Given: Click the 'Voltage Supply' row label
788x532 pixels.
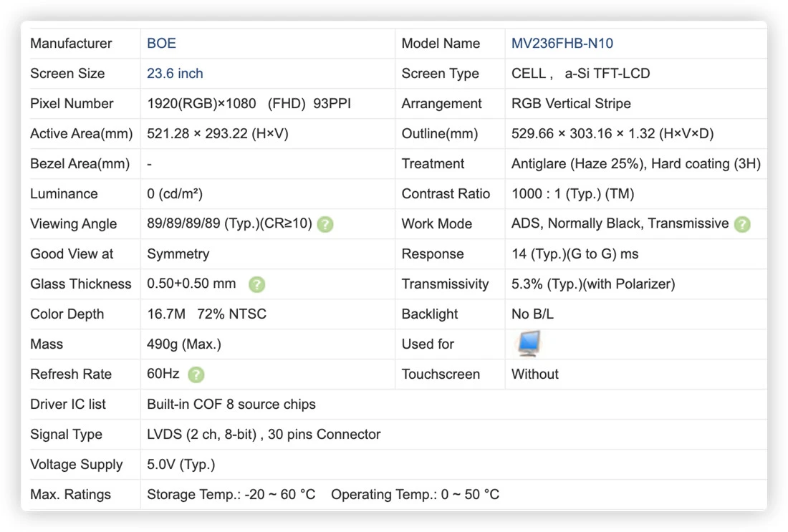Looking at the screenshot, I should tap(77, 465).
